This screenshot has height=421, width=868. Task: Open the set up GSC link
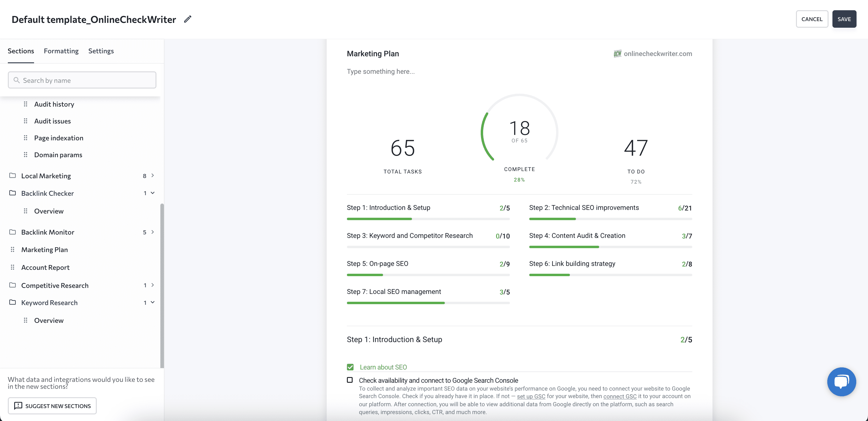[x=531, y=396]
